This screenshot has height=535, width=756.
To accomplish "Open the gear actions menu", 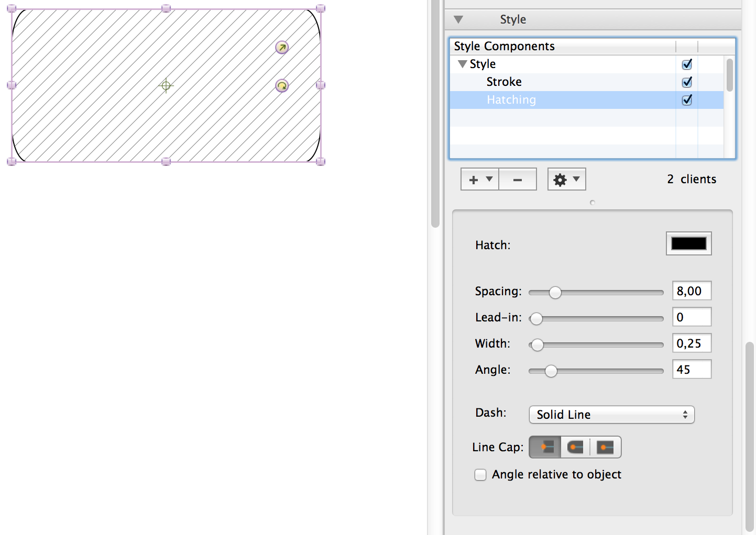I will tap(566, 180).
